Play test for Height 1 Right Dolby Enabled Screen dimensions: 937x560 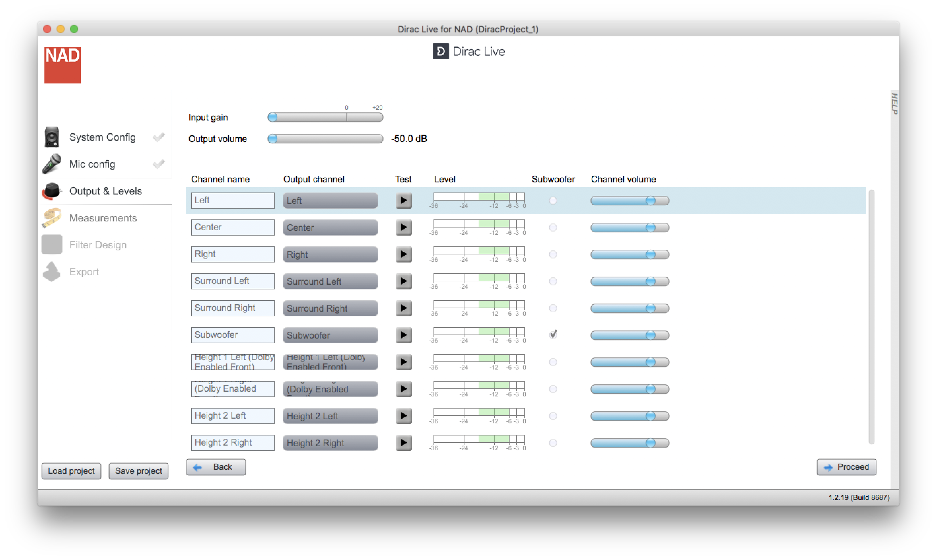point(404,389)
